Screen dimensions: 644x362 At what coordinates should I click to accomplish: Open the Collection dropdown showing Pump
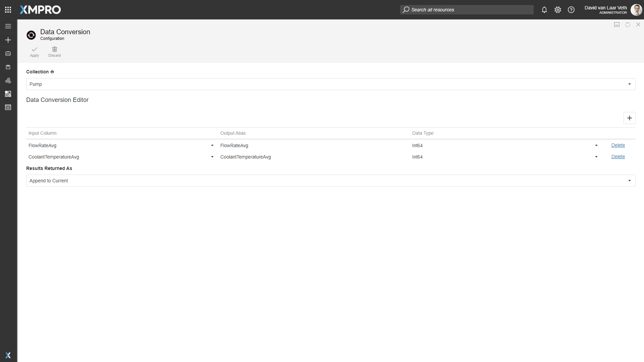[x=330, y=84]
